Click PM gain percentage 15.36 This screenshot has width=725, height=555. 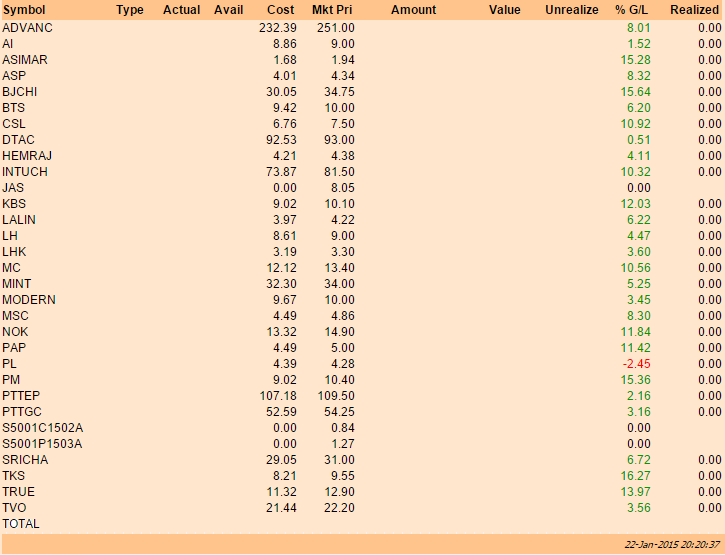point(635,380)
